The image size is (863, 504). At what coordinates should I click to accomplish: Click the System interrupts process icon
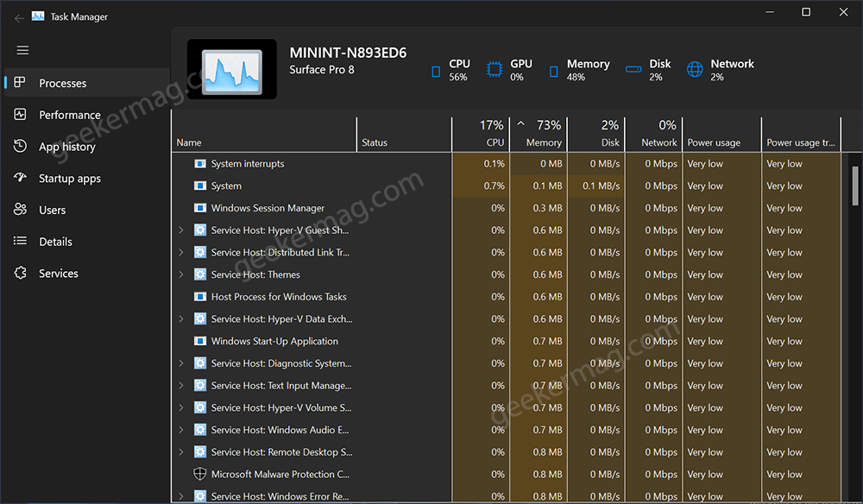[200, 163]
